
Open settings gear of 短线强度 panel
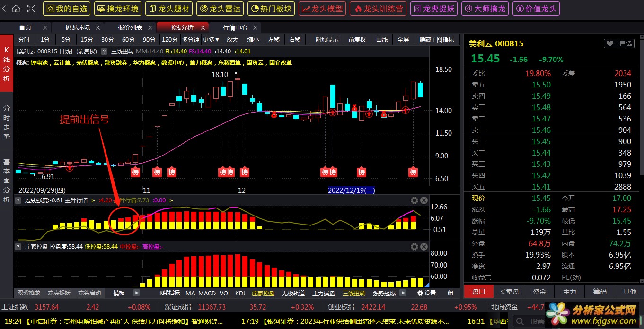tap(415, 200)
